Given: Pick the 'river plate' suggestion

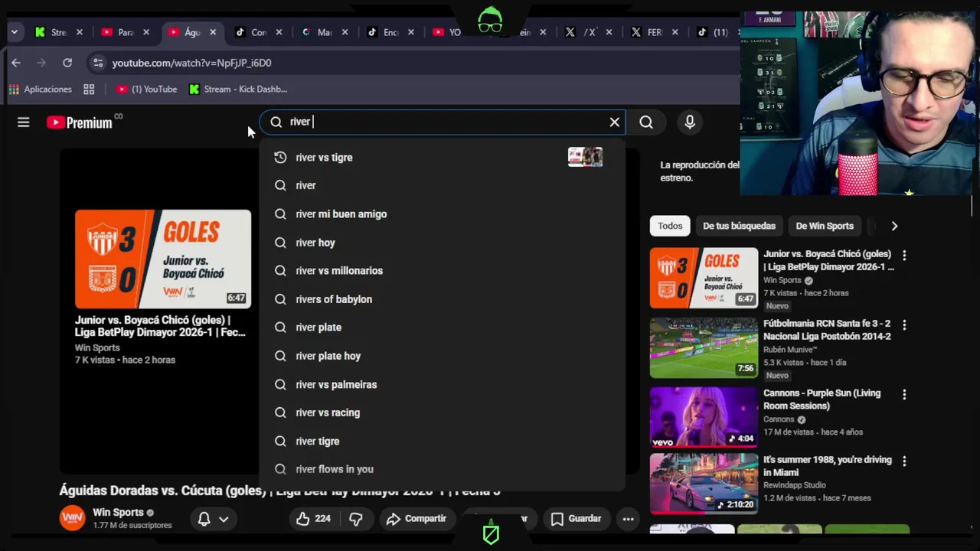Looking at the screenshot, I should click(x=442, y=327).
